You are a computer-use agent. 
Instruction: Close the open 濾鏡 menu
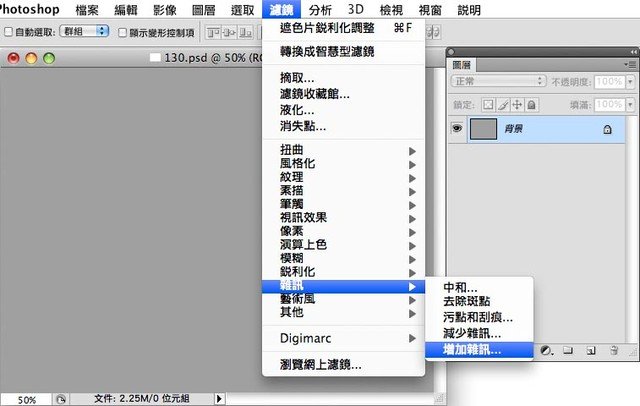(281, 9)
